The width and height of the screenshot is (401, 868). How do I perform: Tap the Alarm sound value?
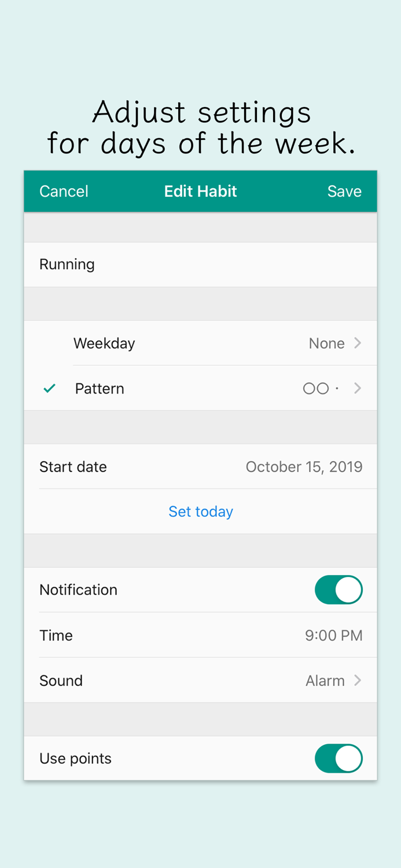325,681
